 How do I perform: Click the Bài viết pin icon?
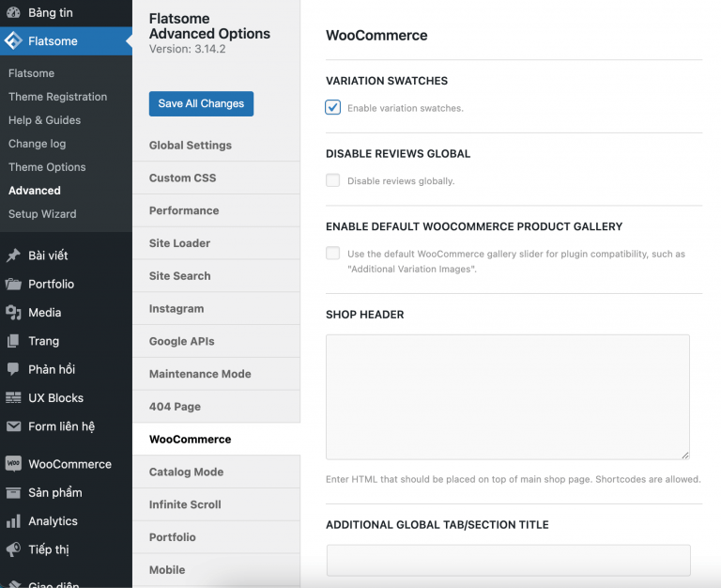tap(13, 255)
